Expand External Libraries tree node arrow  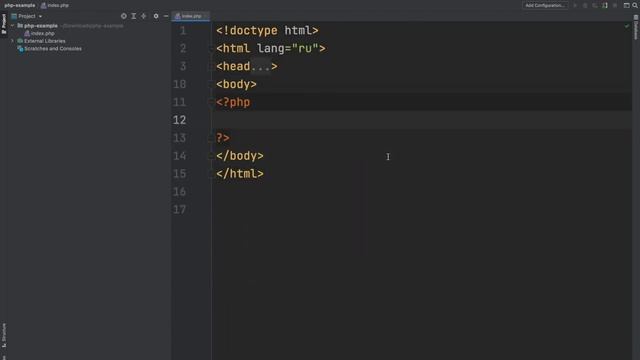pos(12,41)
